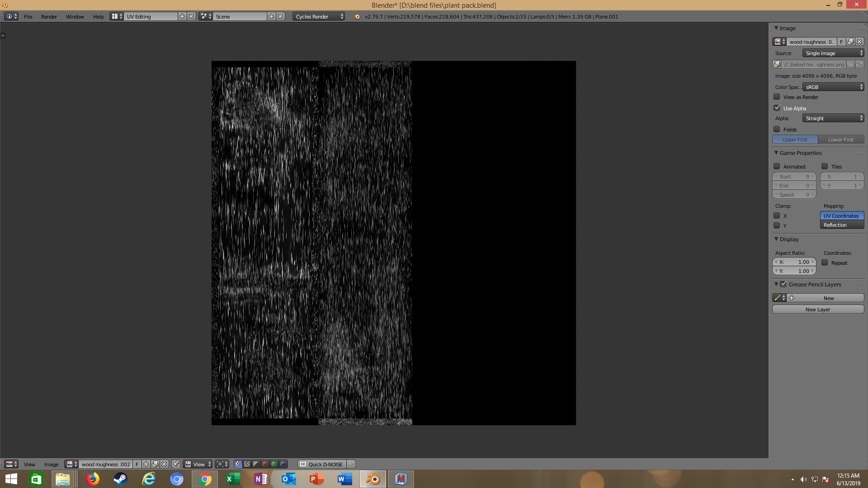The width and height of the screenshot is (868, 488).
Task: Click the reload image icon beside file path
Action: click(859, 65)
